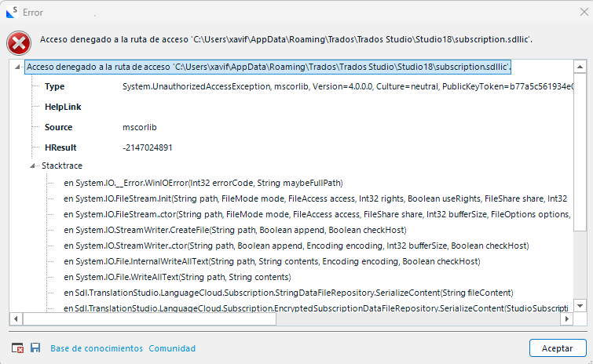Click vertical scrollbar up arrow
The image size is (593, 364).
(x=580, y=67)
